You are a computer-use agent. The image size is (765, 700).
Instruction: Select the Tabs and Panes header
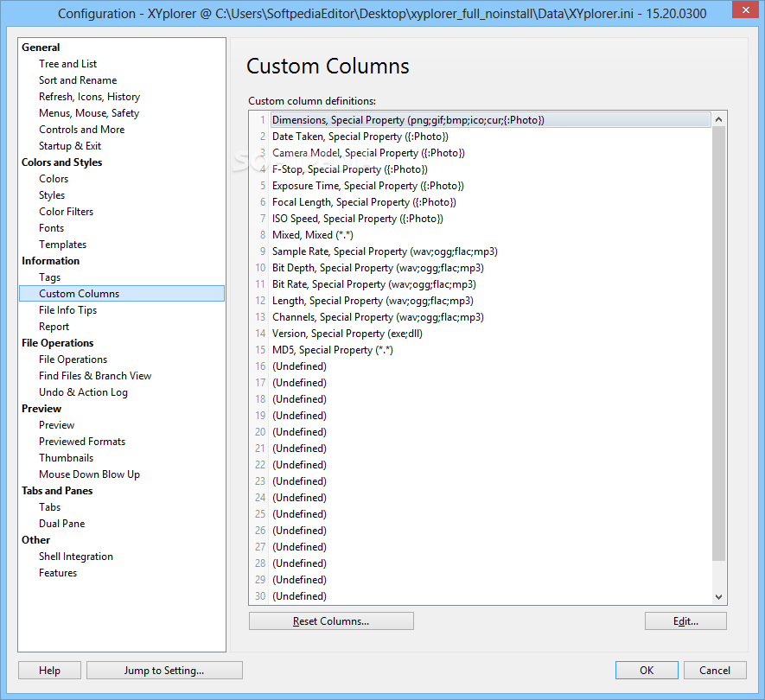56,491
